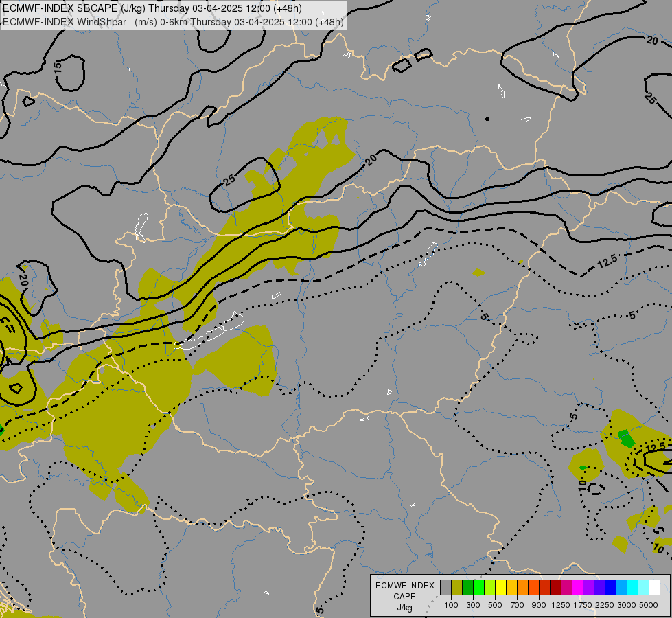Pick the purple legend swatch

point(589,588)
